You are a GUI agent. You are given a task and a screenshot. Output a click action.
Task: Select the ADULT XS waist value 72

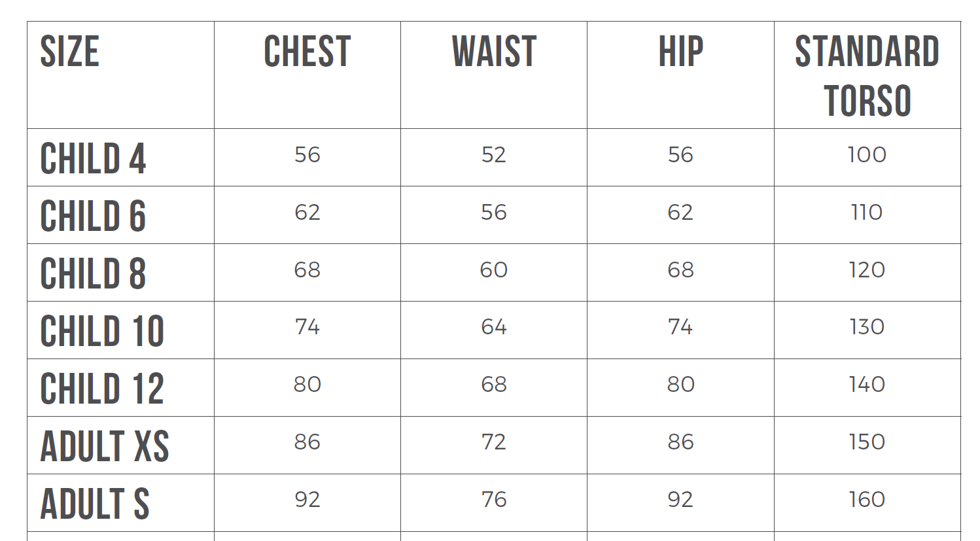494,442
